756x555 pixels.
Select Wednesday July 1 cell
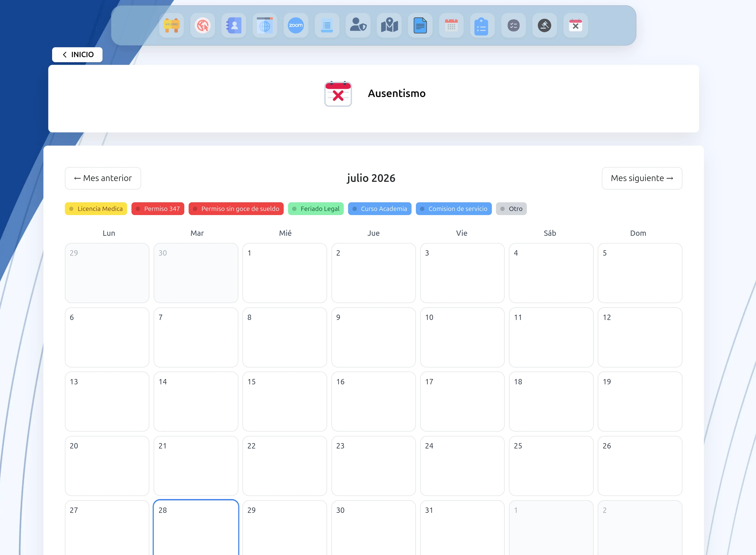(x=285, y=273)
